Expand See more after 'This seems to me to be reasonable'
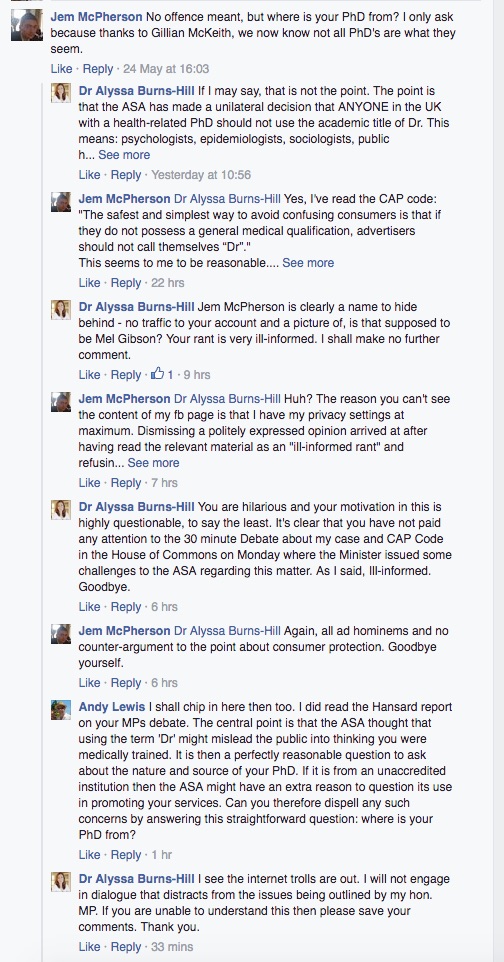 [x=308, y=263]
